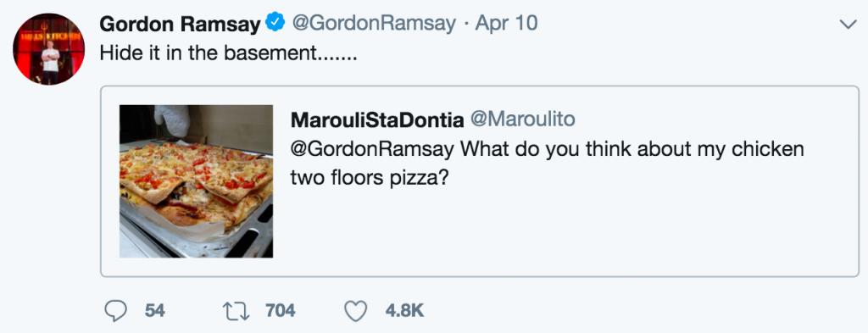Screen dimensions: 868x333
Task: Open the two floors pizza photo
Action: [196, 180]
